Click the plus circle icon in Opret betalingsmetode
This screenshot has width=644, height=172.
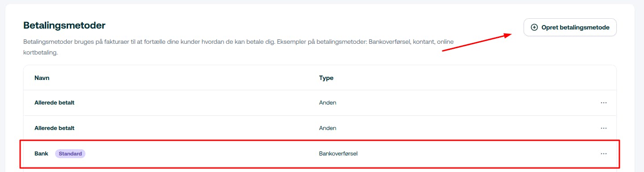pyautogui.click(x=534, y=27)
